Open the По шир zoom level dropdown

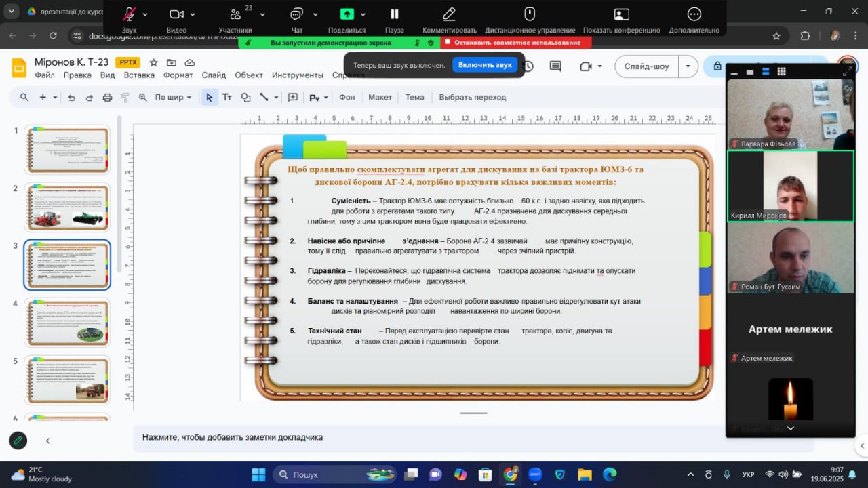173,98
